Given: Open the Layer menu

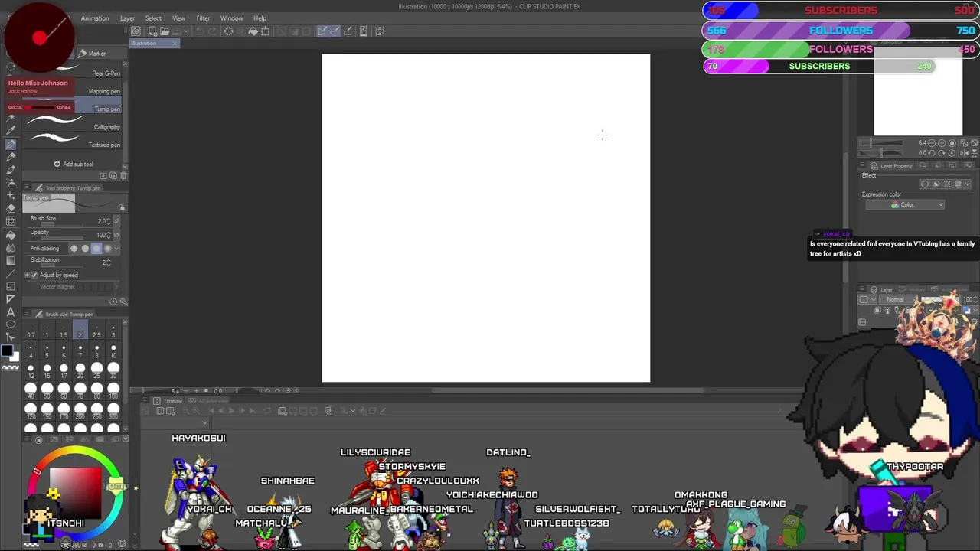Looking at the screenshot, I should click(127, 18).
